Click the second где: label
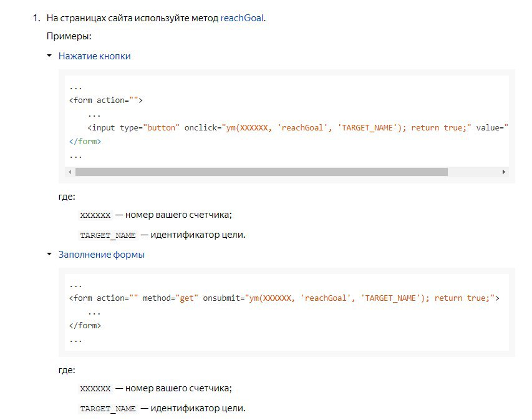Image resolution: width=532 pixels, height=420 pixels. tap(67, 370)
